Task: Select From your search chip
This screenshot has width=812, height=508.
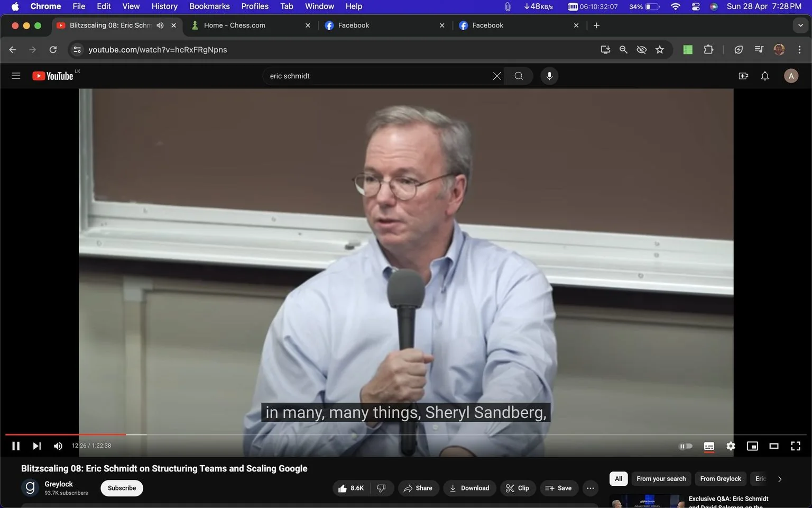Action: tap(661, 479)
